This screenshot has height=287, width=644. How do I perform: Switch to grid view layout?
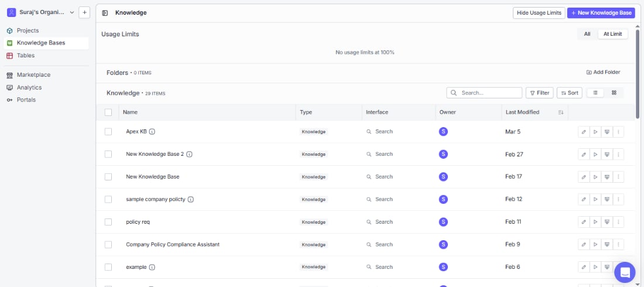pos(614,93)
